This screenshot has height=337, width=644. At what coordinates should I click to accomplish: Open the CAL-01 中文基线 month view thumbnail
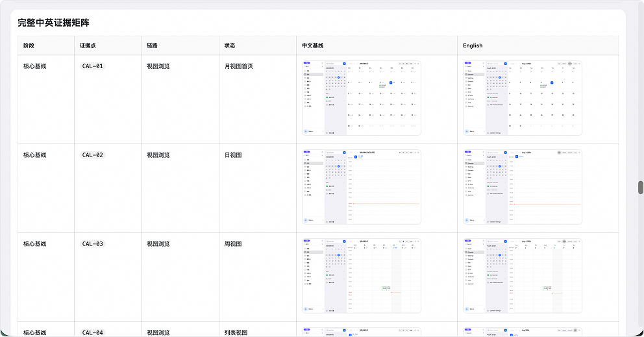click(362, 98)
